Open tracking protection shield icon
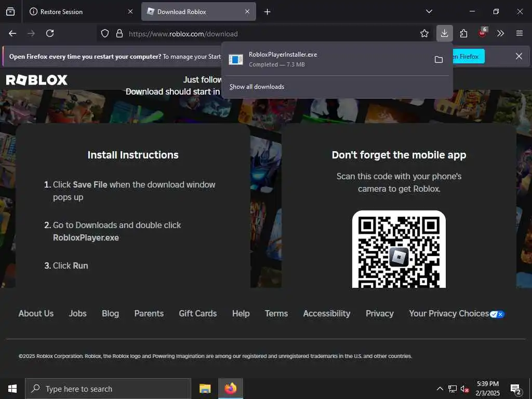 pyautogui.click(x=105, y=33)
